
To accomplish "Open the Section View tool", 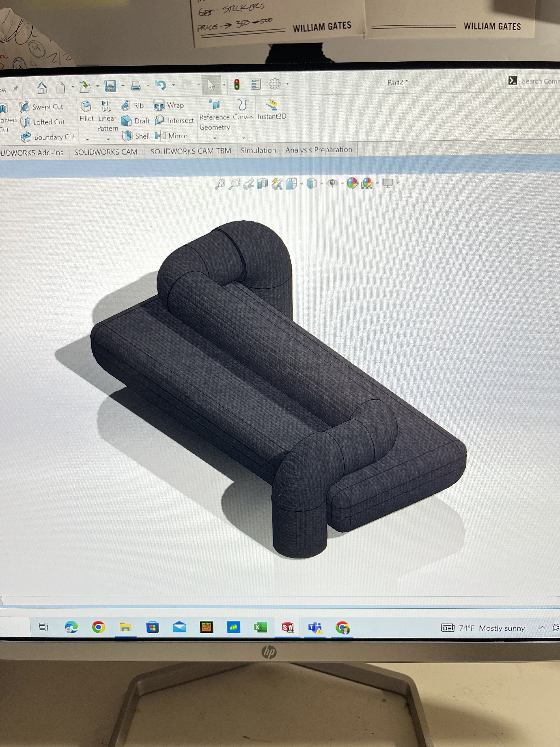I will coord(262,184).
